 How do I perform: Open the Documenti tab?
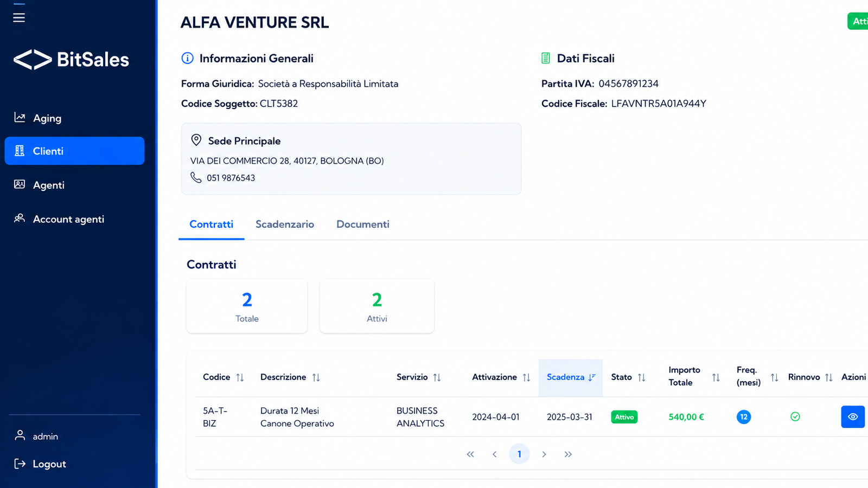point(363,224)
